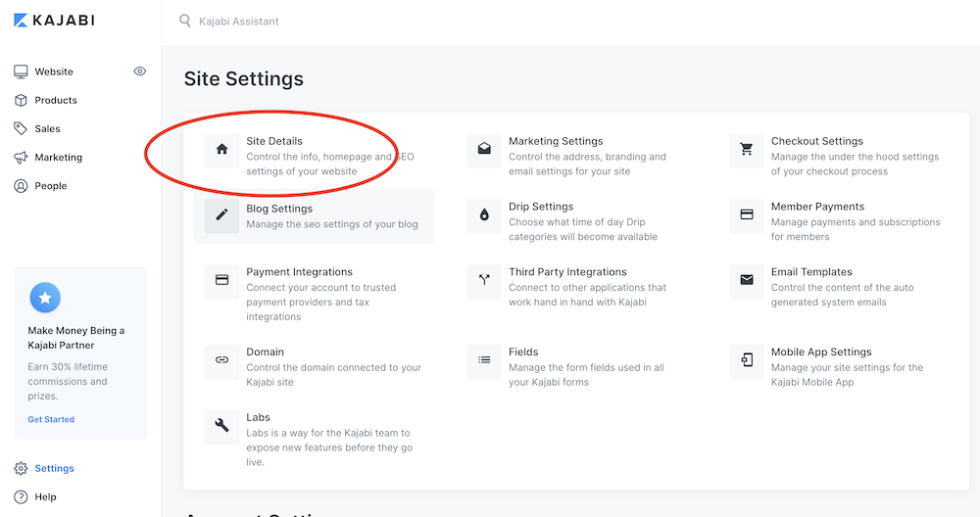Click the Blog Settings pencil icon
Image resolution: width=980 pixels, height=517 pixels.
(x=221, y=215)
